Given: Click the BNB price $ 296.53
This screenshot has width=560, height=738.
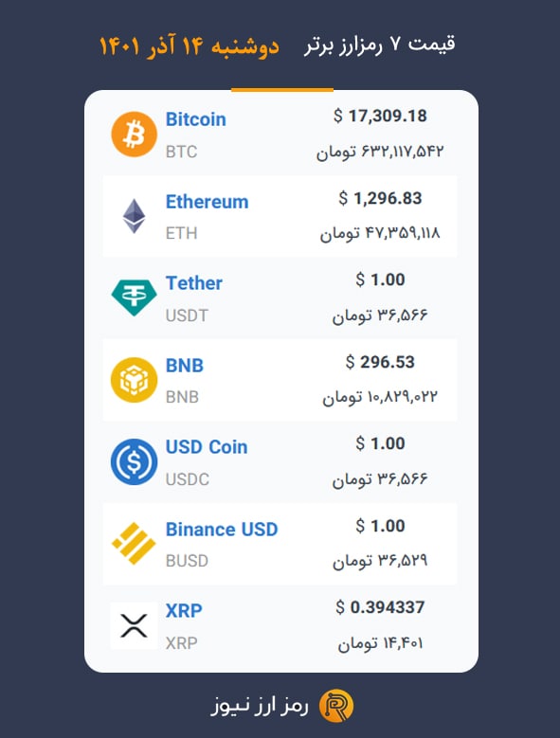Looking at the screenshot, I should coord(380,362).
